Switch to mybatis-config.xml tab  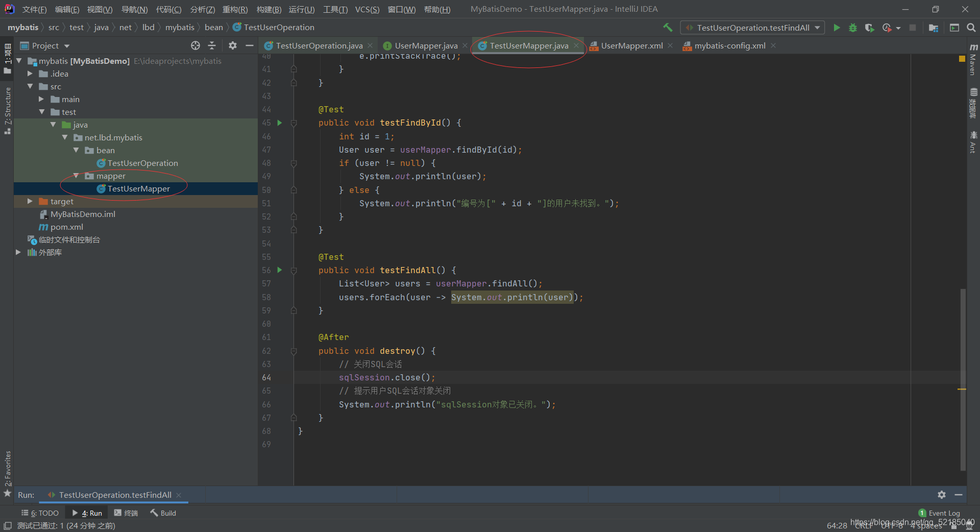click(x=730, y=45)
